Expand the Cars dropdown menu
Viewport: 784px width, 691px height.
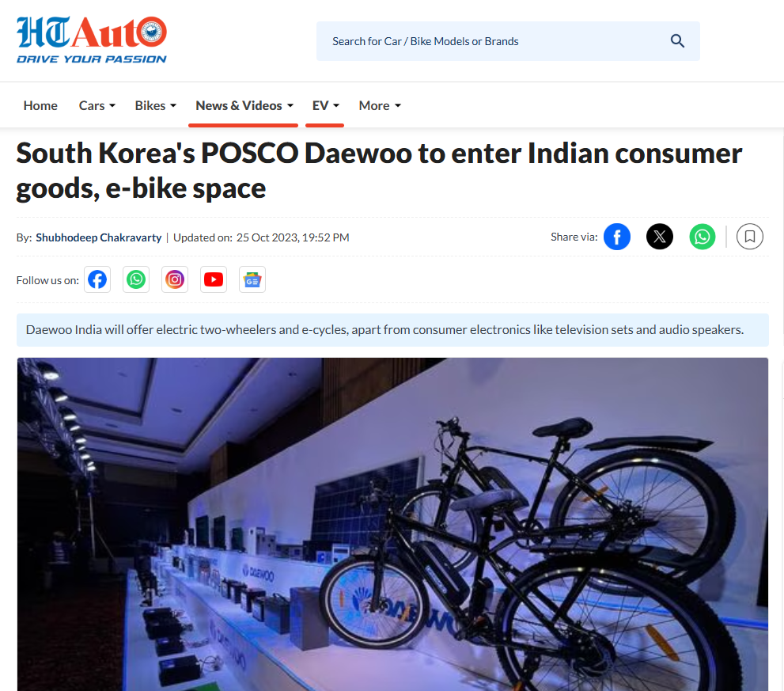97,105
